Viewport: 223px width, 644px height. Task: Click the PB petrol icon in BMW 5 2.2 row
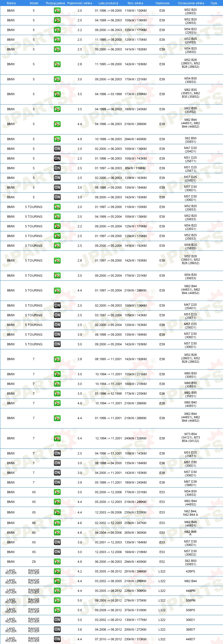[x=57, y=30]
